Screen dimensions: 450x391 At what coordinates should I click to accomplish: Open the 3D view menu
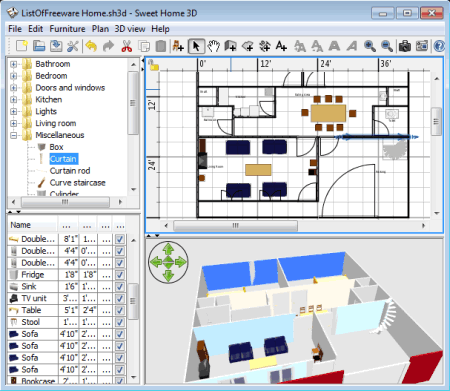(x=130, y=29)
